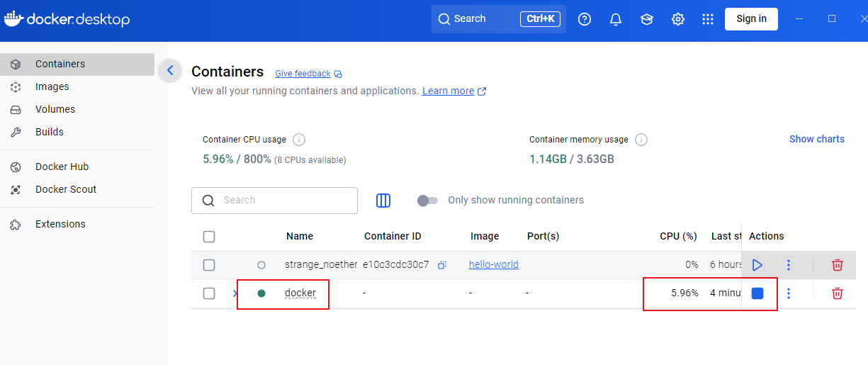
Task: Click the Give feedback link
Action: (x=303, y=74)
